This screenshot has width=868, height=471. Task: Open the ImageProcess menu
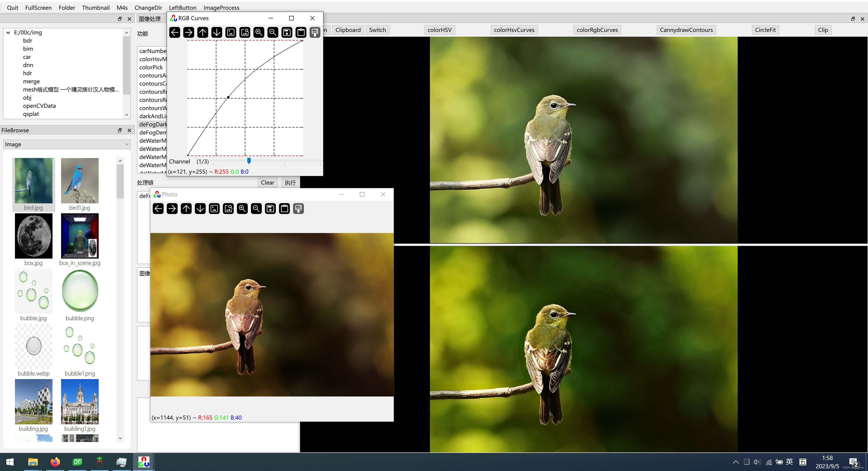coord(221,7)
